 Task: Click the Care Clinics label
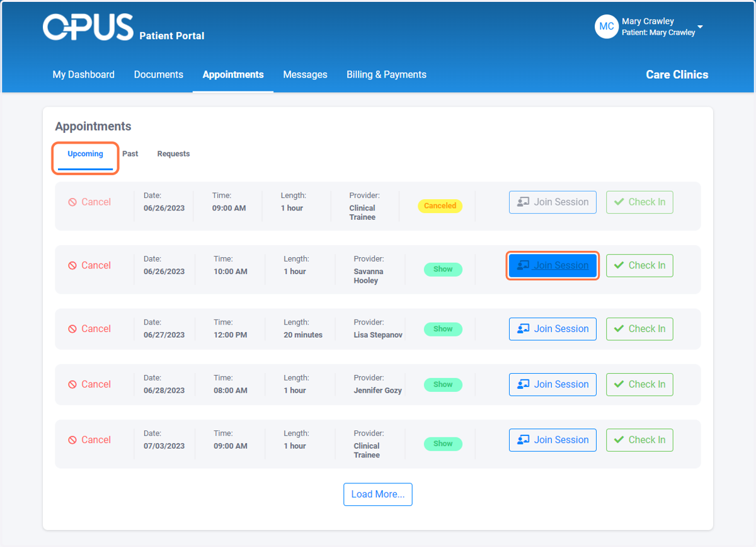point(677,74)
